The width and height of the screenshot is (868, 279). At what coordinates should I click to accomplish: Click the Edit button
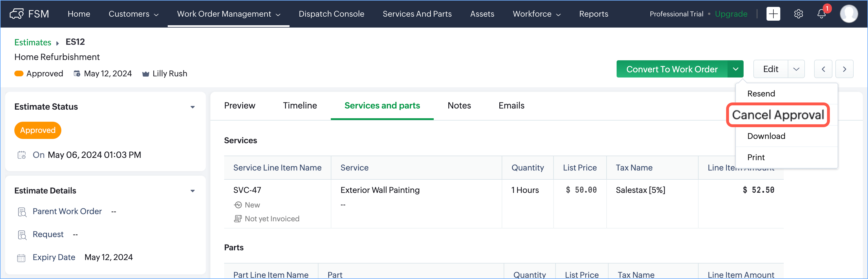(770, 69)
